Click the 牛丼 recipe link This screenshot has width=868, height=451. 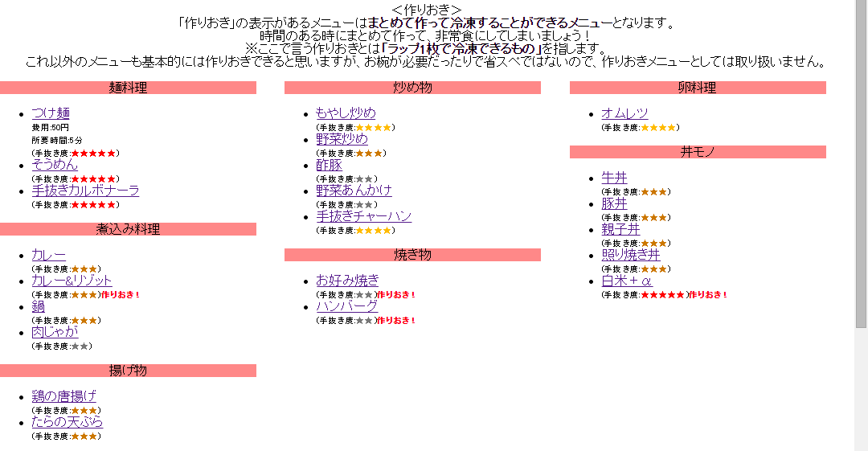tap(614, 178)
